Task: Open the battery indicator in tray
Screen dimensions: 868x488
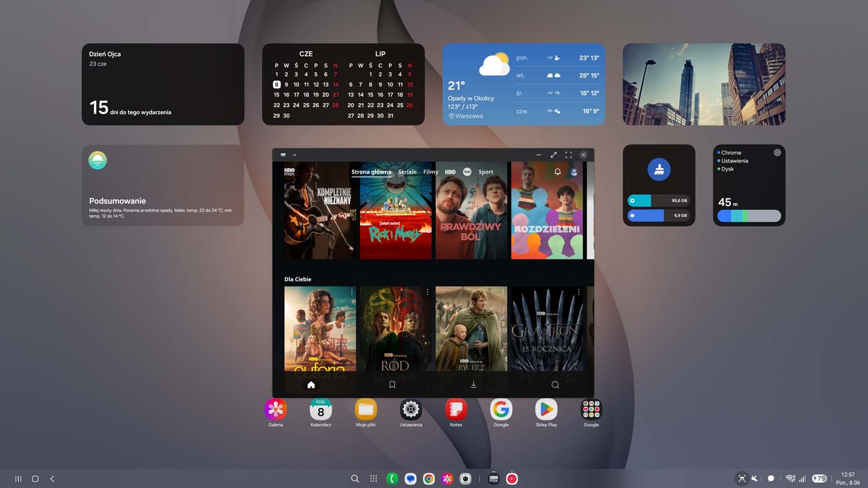Action: 819,479
